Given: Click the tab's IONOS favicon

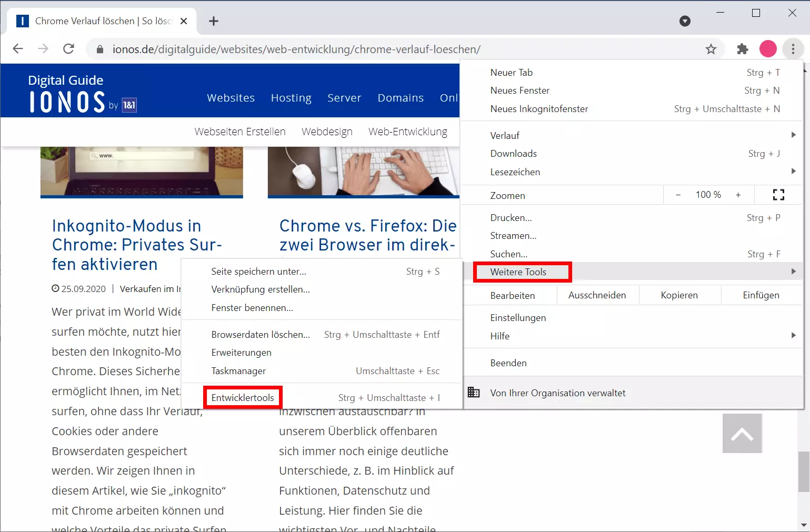Looking at the screenshot, I should (x=23, y=21).
